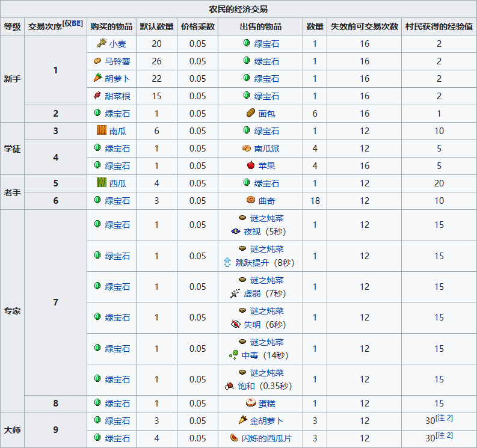Open the 南瓜派 item link
The height and width of the screenshot is (448, 477).
coord(268,148)
